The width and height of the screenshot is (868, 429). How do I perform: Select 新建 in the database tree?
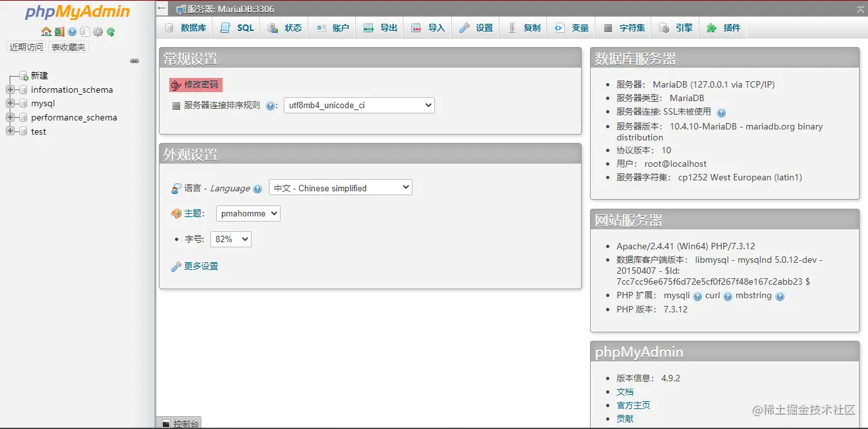(x=39, y=76)
